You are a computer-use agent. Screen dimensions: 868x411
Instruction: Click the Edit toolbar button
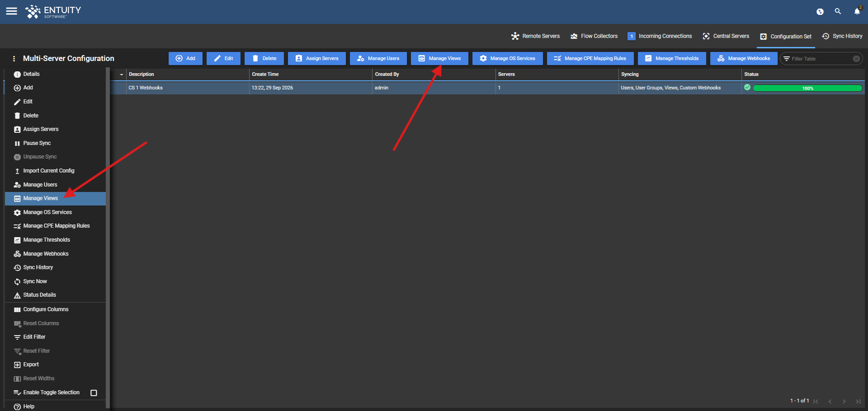223,58
